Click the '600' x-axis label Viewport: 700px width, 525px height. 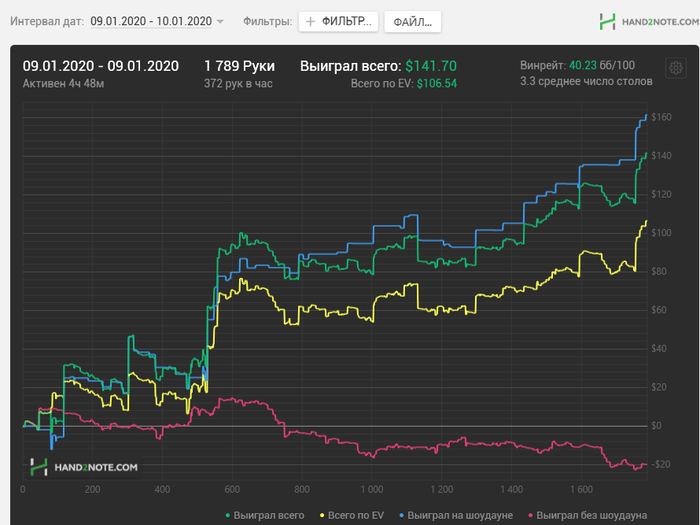pyautogui.click(x=232, y=490)
